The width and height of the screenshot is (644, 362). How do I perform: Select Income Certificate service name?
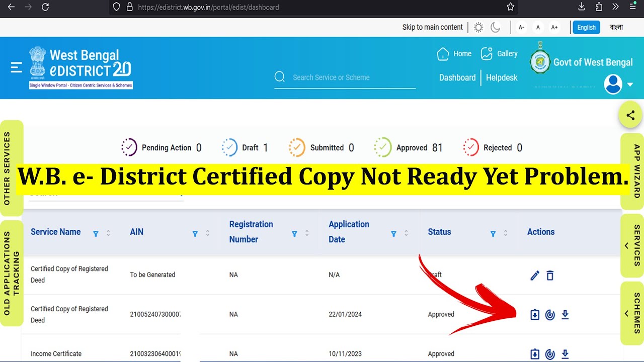point(56,354)
